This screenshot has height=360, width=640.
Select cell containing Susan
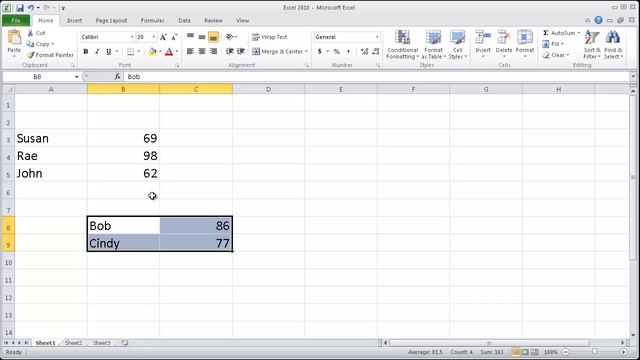click(51, 138)
